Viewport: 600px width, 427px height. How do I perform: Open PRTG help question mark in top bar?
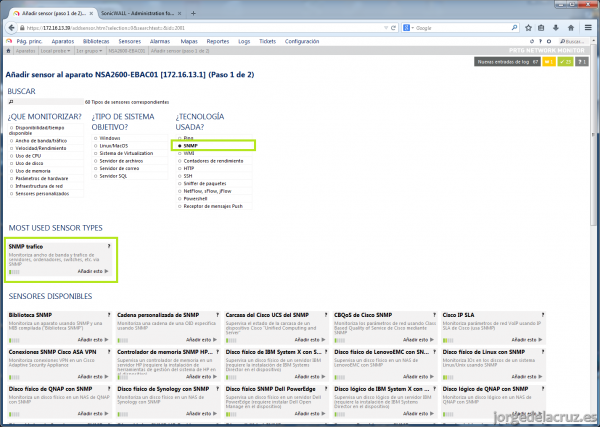tap(540, 41)
